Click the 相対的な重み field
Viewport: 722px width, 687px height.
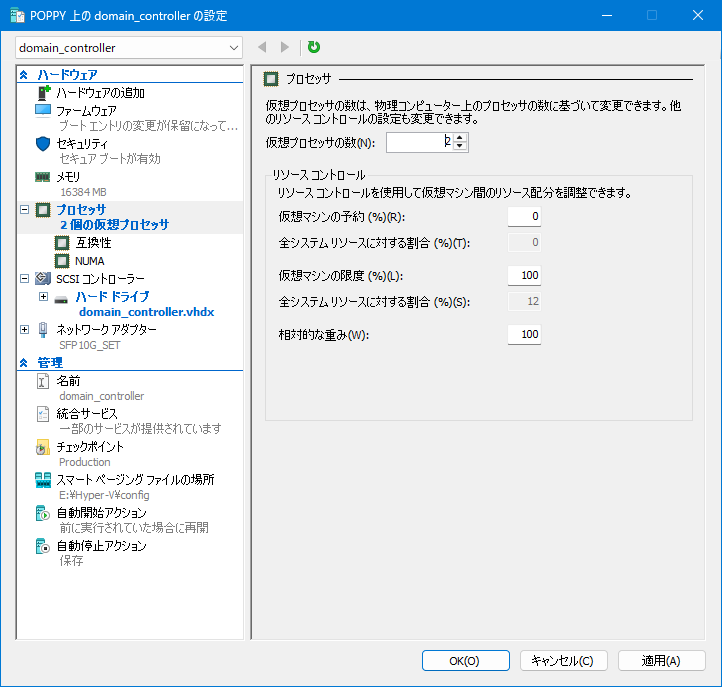pos(524,334)
